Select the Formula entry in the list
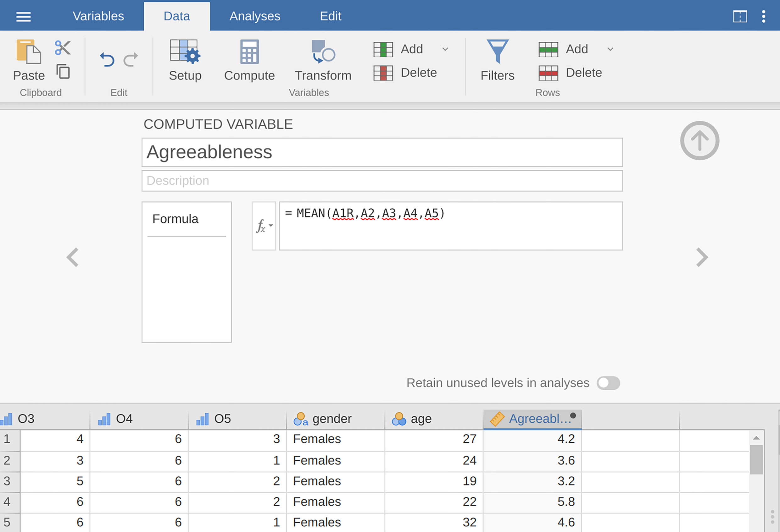 (x=186, y=219)
